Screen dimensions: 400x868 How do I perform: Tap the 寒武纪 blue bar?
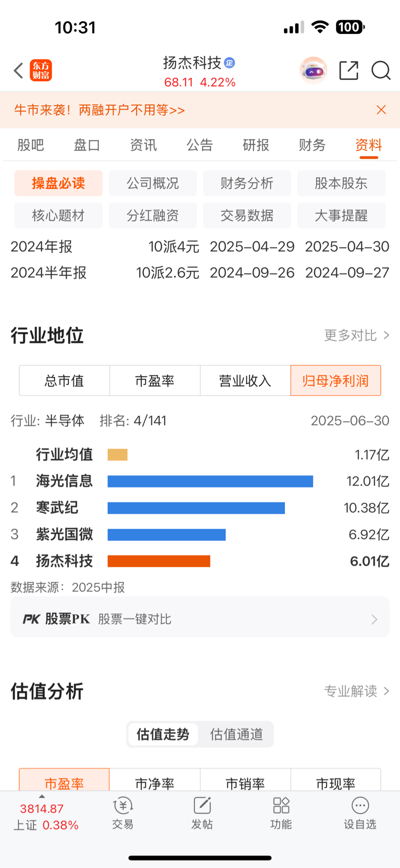(x=196, y=508)
